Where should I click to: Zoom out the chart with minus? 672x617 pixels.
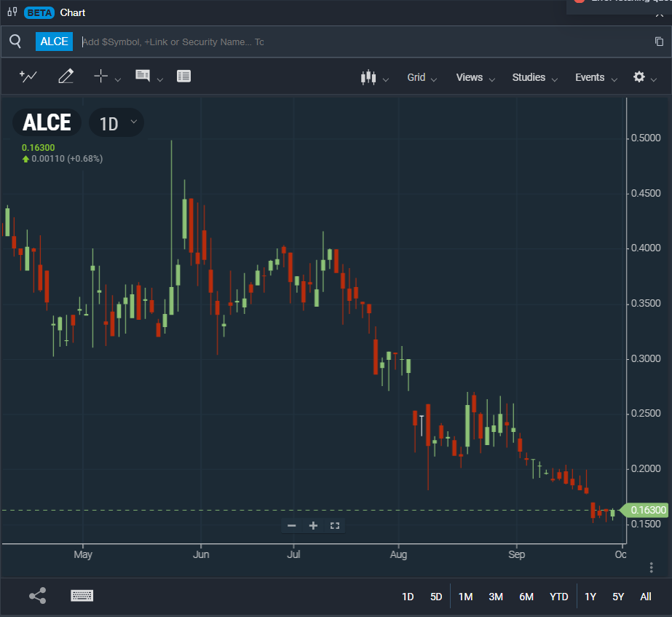[292, 526]
